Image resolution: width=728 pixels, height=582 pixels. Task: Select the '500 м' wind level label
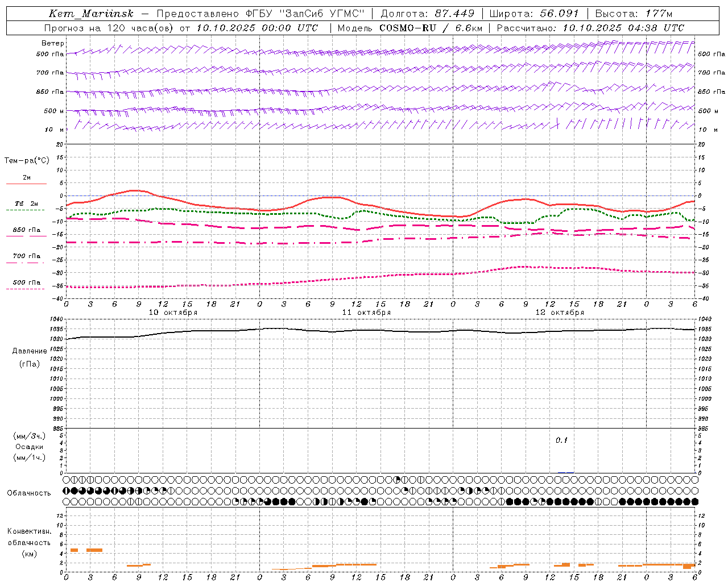(x=54, y=111)
